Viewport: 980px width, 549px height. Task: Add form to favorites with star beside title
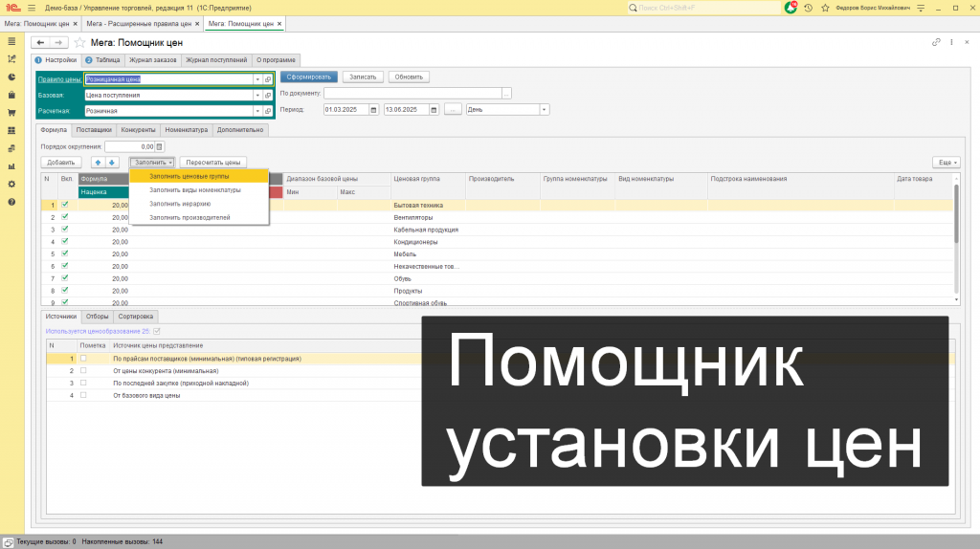pyautogui.click(x=79, y=42)
